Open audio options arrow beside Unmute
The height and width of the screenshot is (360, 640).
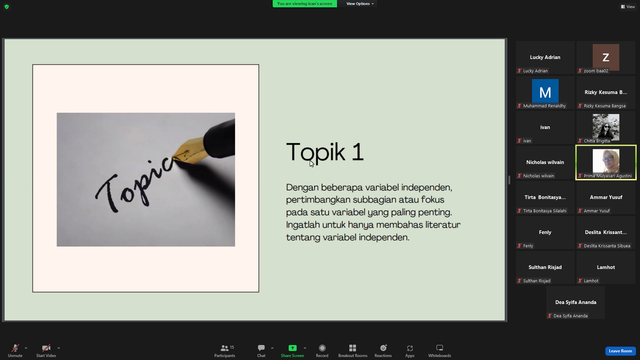point(26,348)
